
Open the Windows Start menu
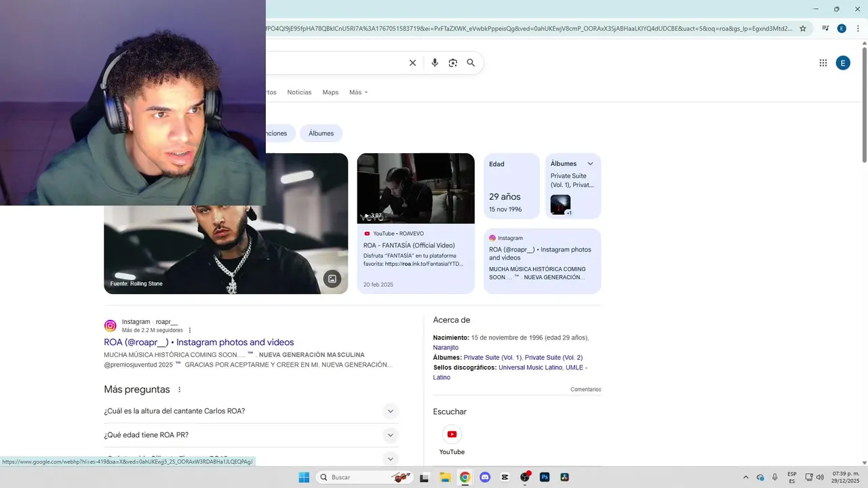tap(304, 477)
